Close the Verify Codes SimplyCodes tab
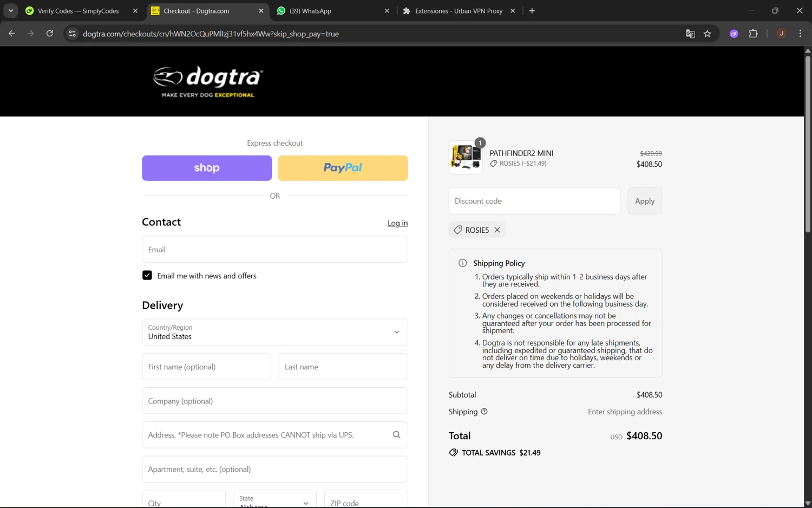Image resolution: width=812 pixels, height=508 pixels. (x=135, y=11)
